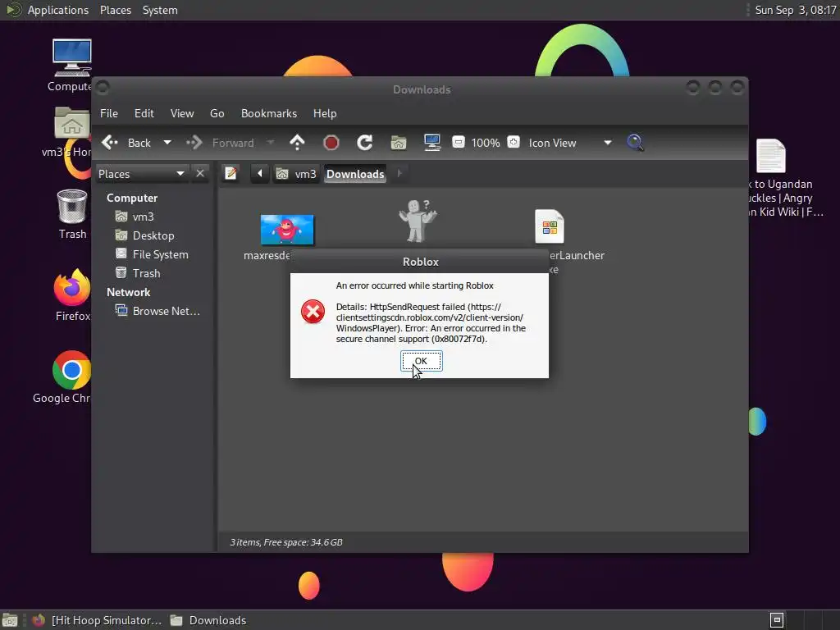Click OK in the Roblox error dialog
840x630 pixels.
(421, 361)
